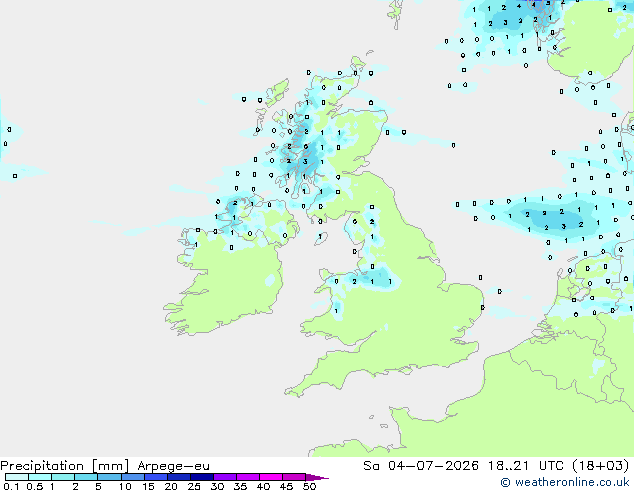
Task: Click the '25' legend scale label
Action: click(194, 486)
